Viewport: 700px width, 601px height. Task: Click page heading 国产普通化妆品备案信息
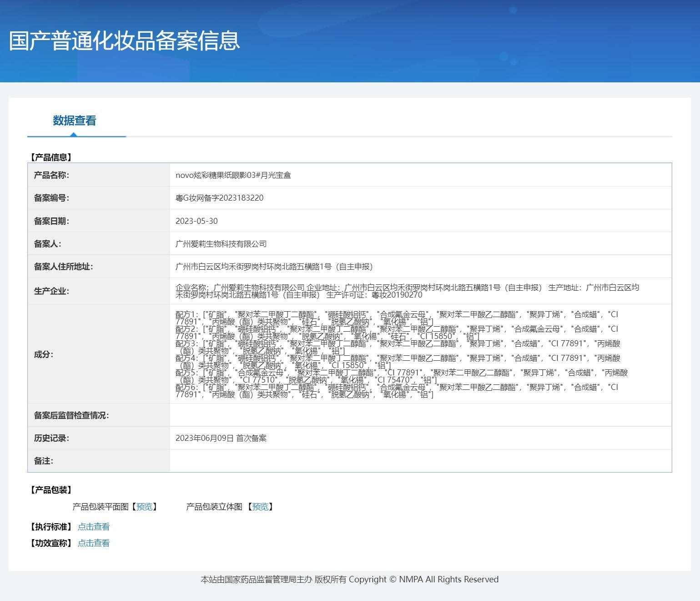pos(124,40)
